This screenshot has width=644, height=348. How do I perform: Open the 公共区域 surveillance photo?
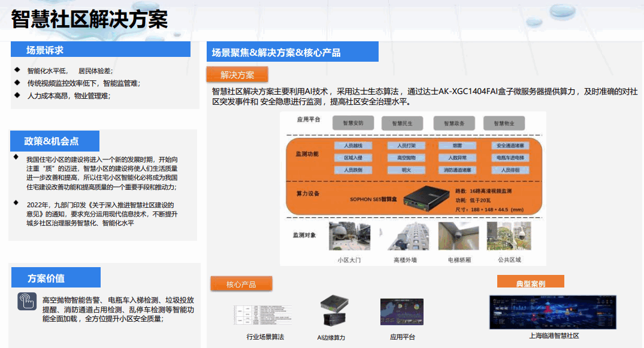coord(509,237)
